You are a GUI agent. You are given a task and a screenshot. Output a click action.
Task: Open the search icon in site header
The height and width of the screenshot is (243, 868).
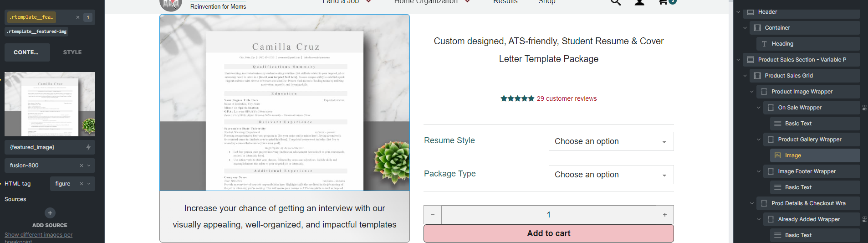coord(616,2)
